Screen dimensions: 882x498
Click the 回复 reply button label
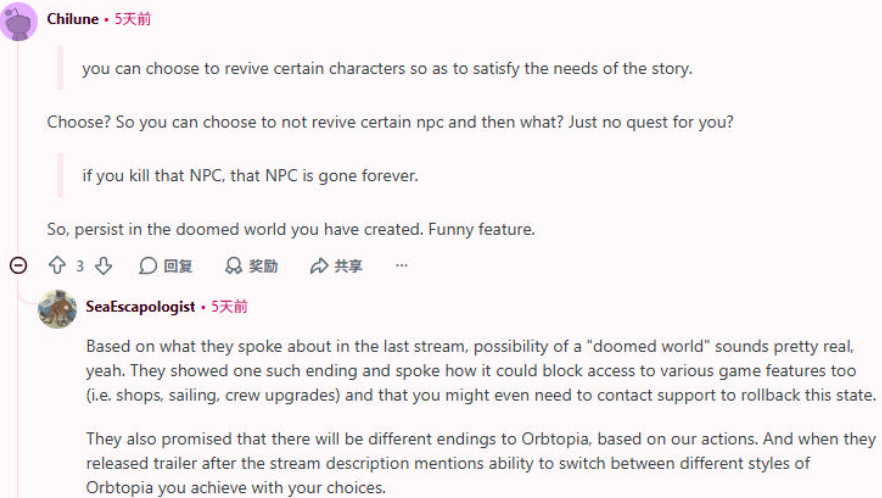(178, 266)
